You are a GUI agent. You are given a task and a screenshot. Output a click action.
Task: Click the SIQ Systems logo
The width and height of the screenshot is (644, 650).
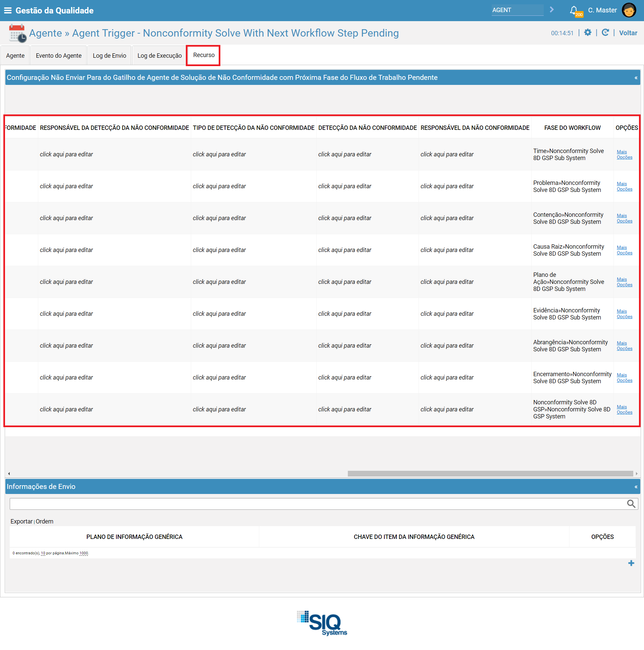pyautogui.click(x=322, y=623)
